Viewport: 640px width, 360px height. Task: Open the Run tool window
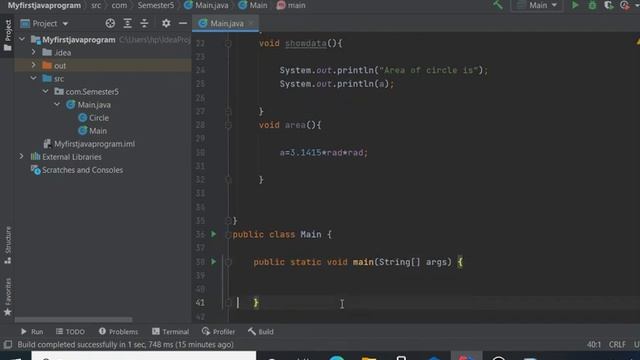[x=32, y=331]
